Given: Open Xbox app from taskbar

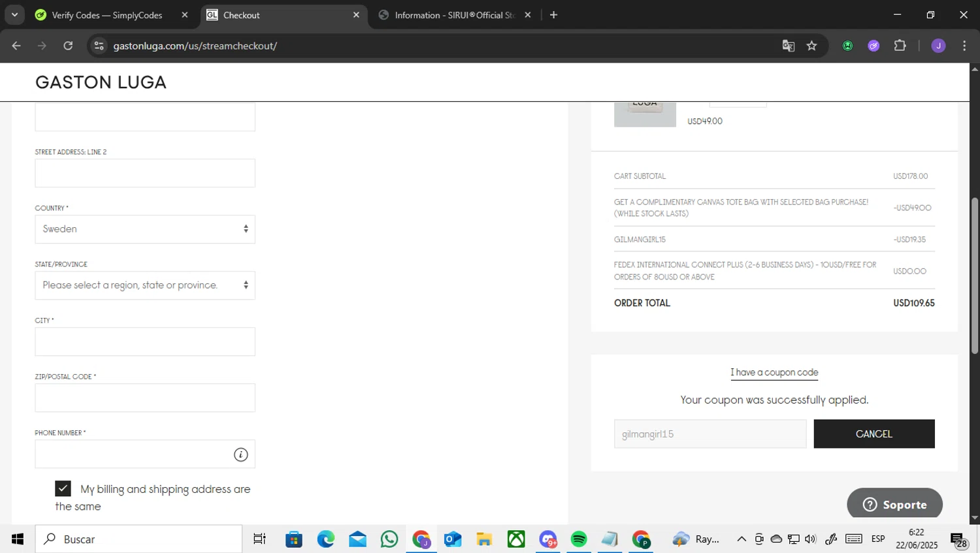Looking at the screenshot, I should point(516,539).
